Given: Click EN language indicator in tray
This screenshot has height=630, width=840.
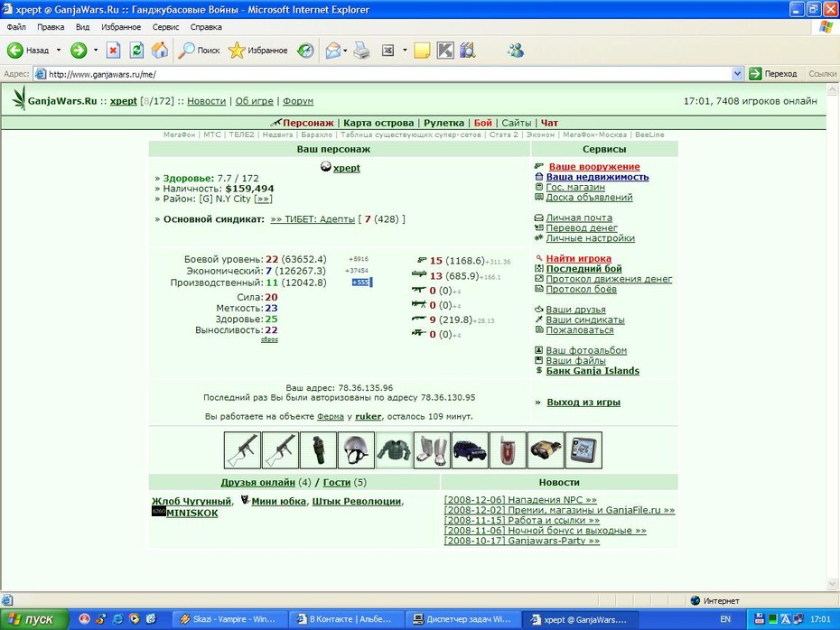Looking at the screenshot, I should coord(724,619).
